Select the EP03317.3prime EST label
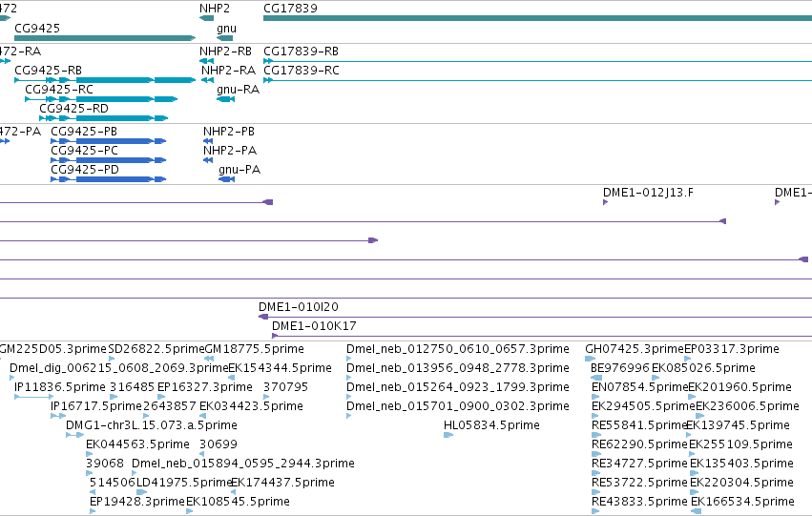 (x=732, y=349)
